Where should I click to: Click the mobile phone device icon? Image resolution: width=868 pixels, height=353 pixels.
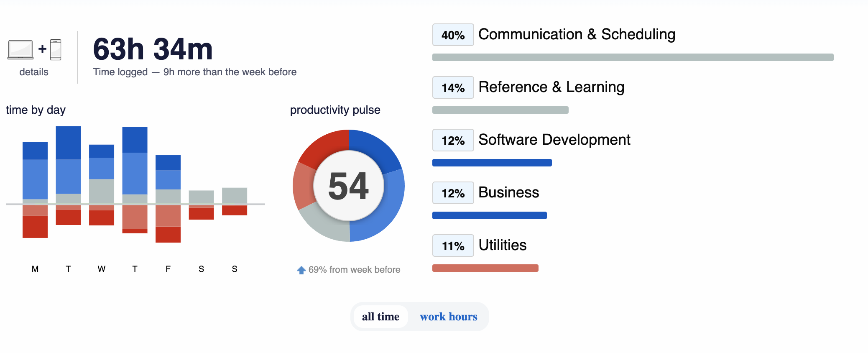pyautogui.click(x=56, y=50)
